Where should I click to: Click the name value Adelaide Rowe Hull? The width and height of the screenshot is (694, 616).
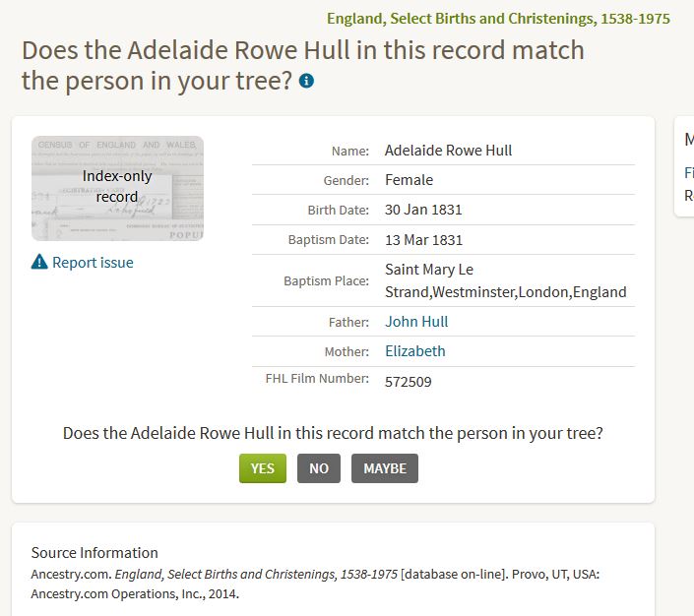pos(448,151)
